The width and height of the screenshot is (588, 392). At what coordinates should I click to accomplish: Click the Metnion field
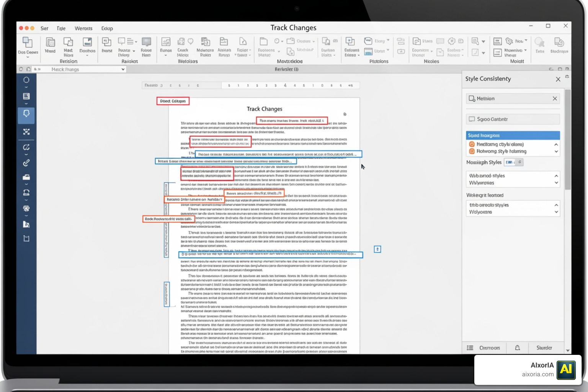point(513,98)
